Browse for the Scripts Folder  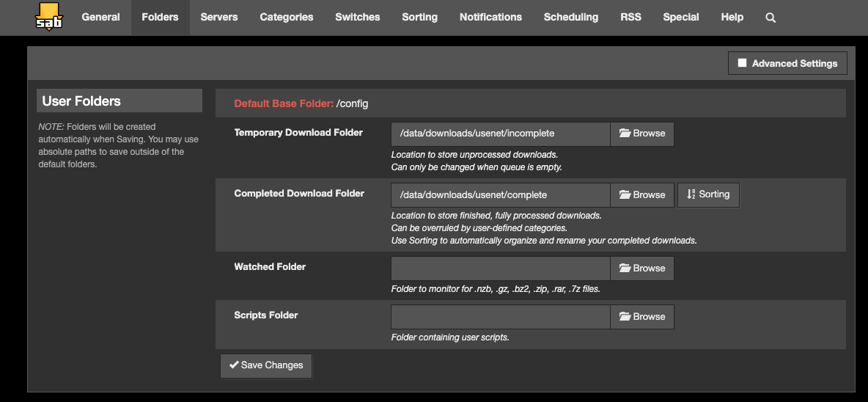pyautogui.click(x=642, y=317)
